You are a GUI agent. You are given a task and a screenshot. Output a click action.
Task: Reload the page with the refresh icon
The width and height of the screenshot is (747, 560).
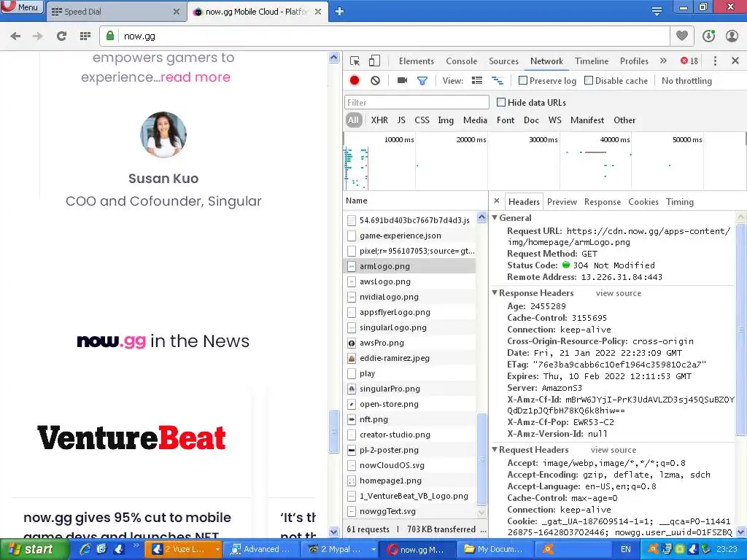tap(61, 36)
